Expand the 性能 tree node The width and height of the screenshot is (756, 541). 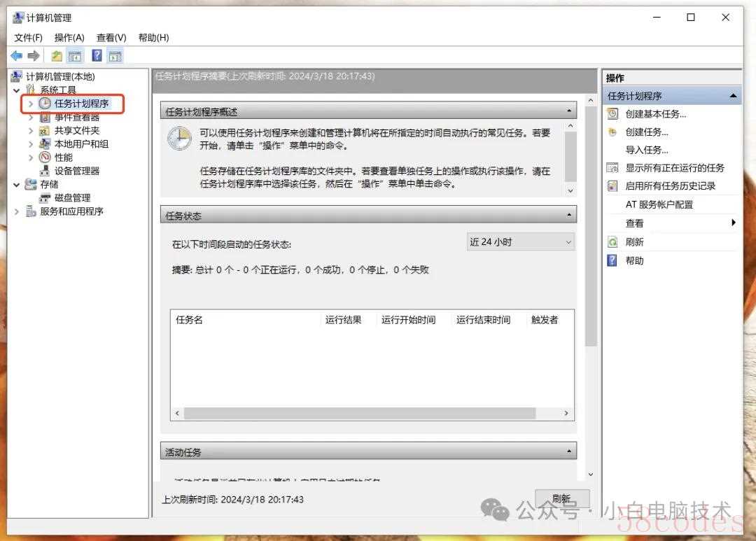pos(31,157)
